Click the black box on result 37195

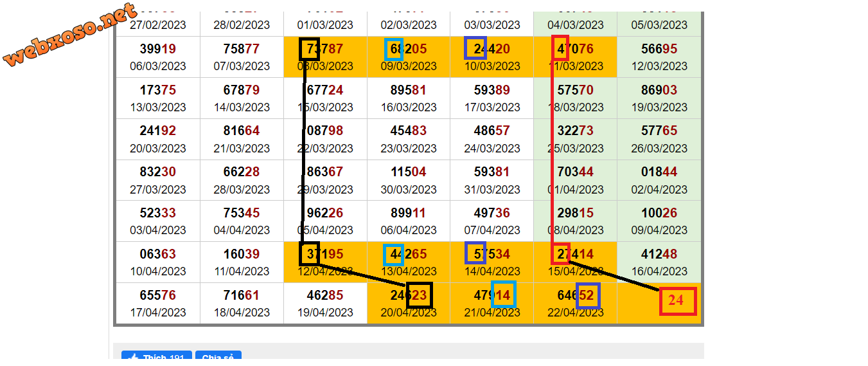tap(309, 254)
